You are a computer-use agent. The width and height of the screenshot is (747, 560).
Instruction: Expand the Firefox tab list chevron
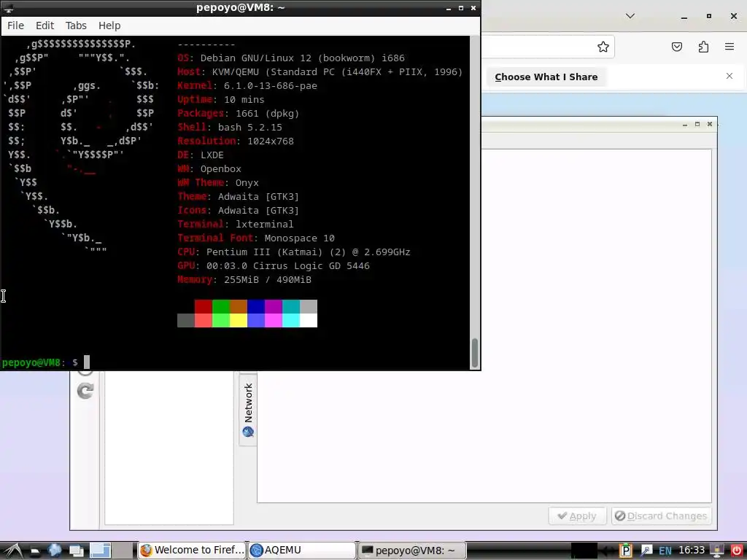630,16
